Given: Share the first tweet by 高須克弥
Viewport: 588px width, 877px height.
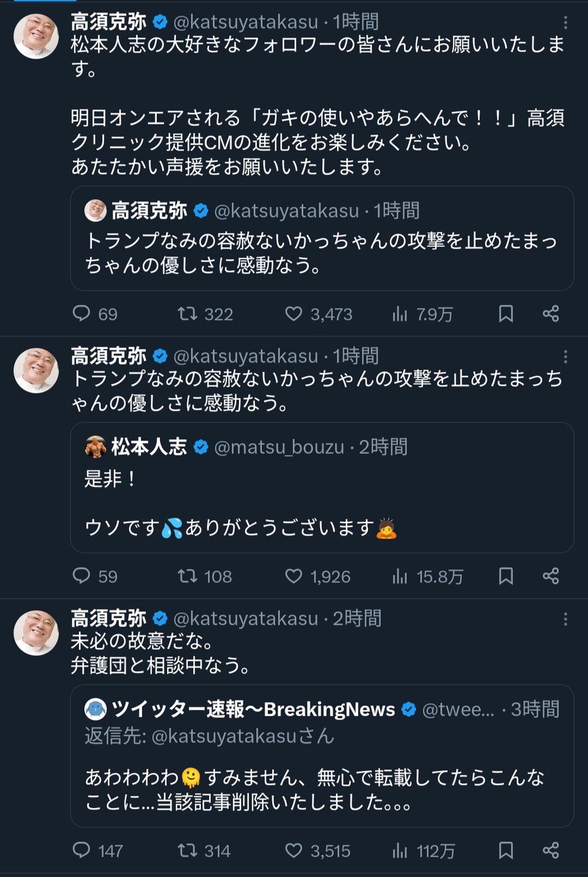Looking at the screenshot, I should [551, 314].
